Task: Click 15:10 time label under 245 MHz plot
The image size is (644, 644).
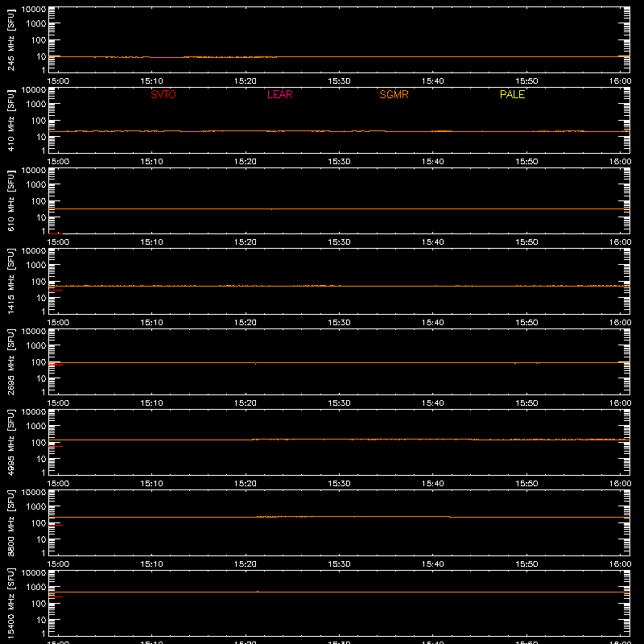Action: pyautogui.click(x=151, y=81)
